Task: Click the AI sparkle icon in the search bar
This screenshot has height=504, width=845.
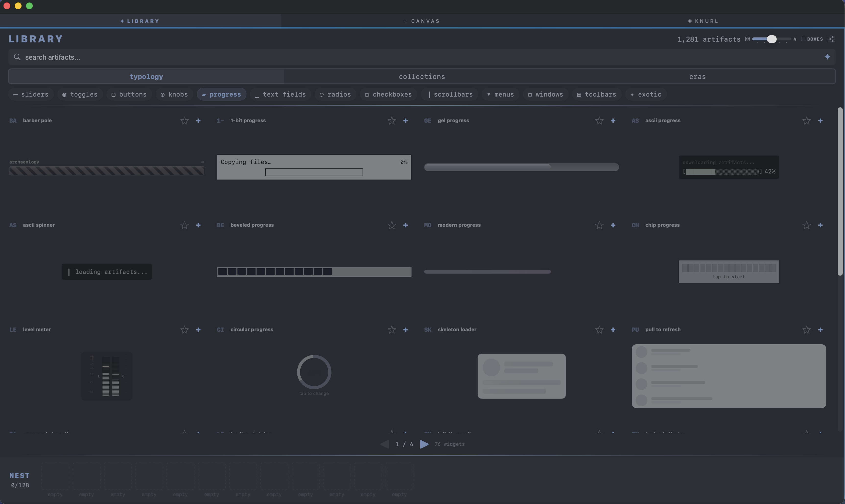Action: point(827,57)
